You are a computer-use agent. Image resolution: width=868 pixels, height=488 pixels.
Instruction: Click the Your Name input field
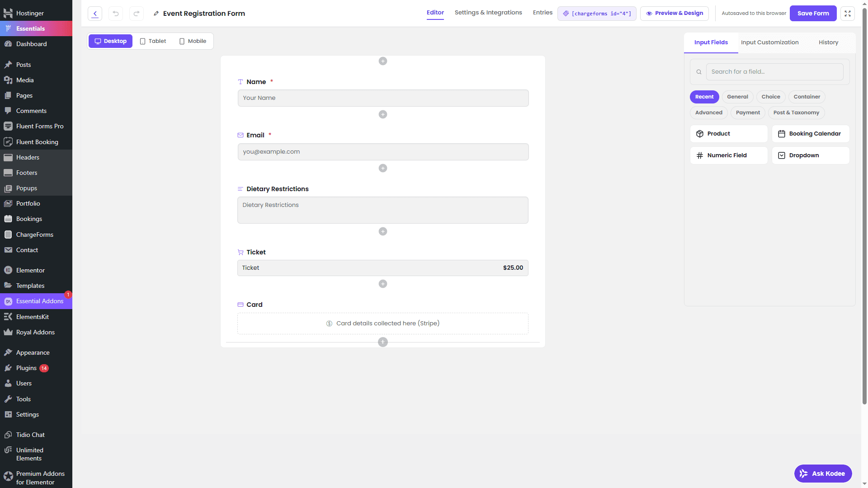(383, 98)
